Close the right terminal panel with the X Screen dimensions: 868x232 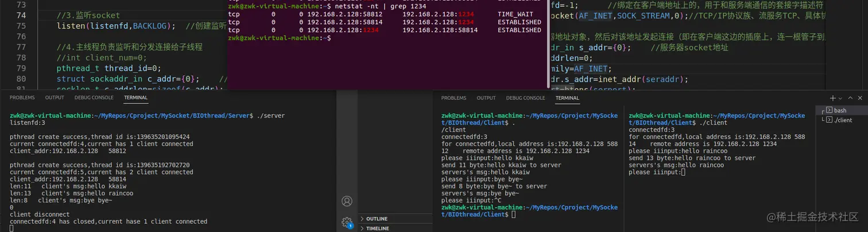[861, 98]
